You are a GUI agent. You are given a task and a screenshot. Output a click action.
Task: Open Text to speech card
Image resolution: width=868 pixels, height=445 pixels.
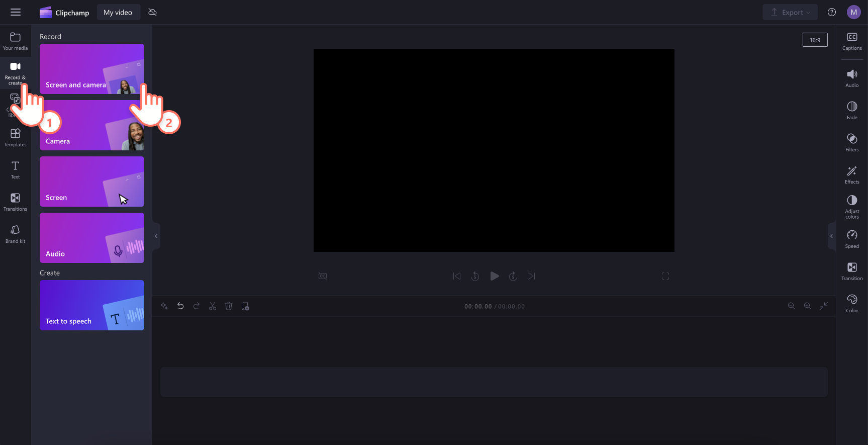click(92, 305)
